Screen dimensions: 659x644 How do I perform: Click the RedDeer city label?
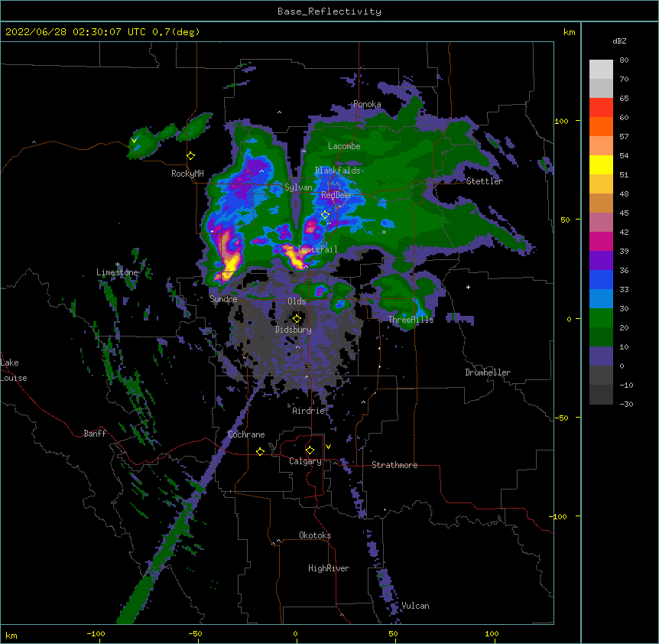point(337,195)
